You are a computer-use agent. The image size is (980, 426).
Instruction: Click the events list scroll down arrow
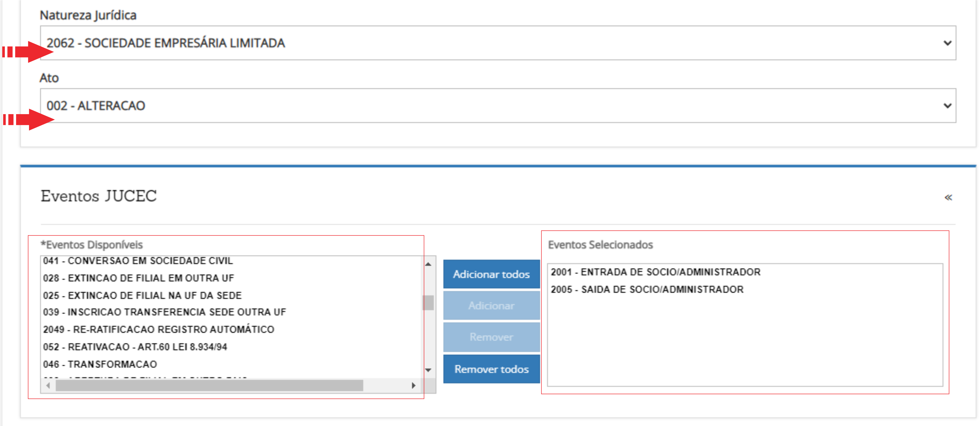(x=428, y=370)
